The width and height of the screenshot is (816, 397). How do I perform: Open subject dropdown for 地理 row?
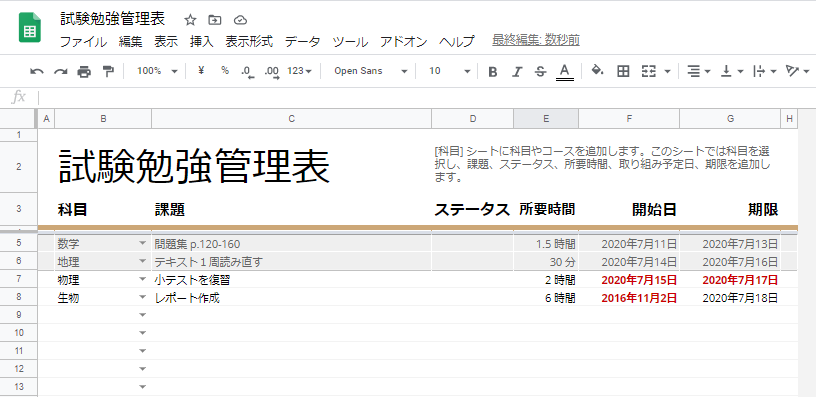(143, 261)
